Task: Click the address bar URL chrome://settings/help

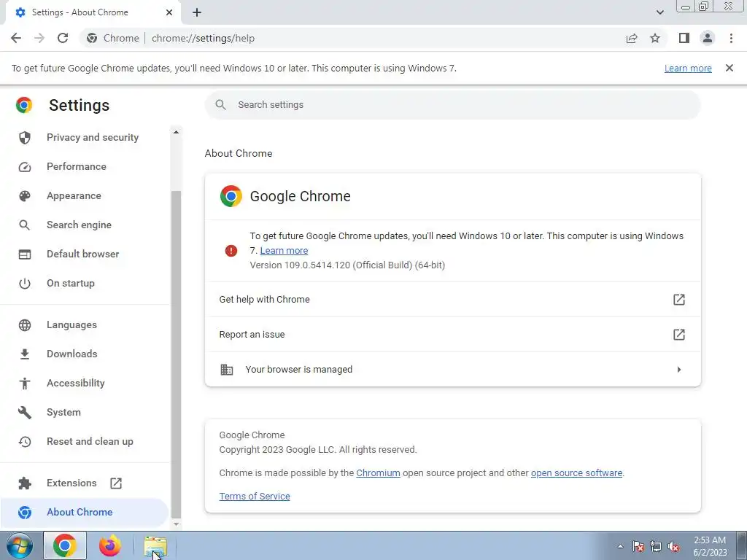Action: click(x=203, y=38)
